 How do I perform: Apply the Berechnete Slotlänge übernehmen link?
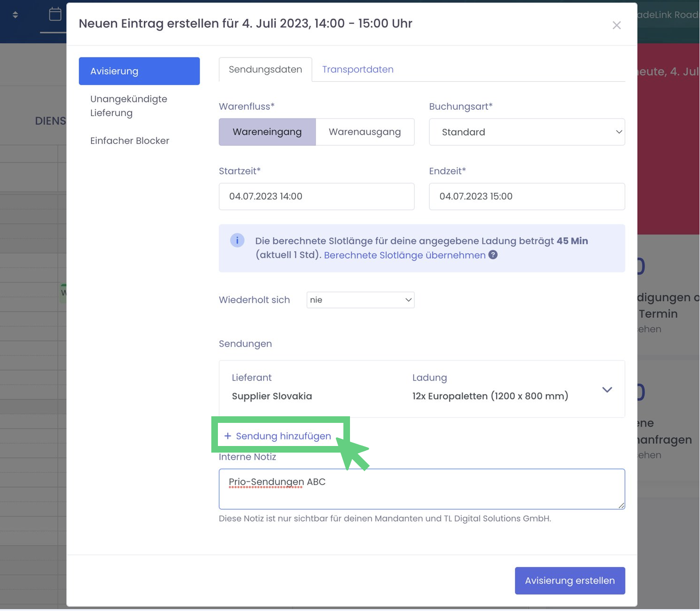[x=404, y=255]
